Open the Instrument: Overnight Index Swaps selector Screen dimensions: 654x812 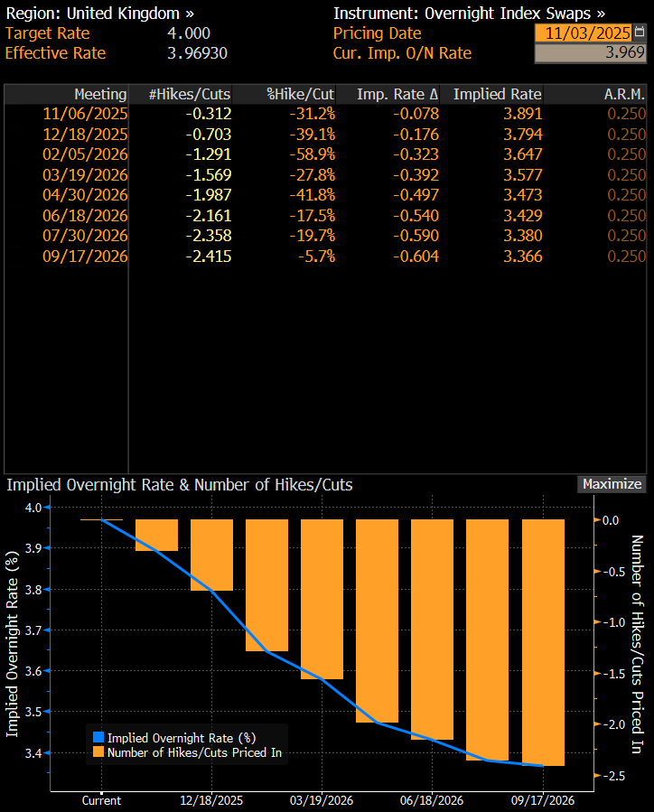tap(469, 14)
